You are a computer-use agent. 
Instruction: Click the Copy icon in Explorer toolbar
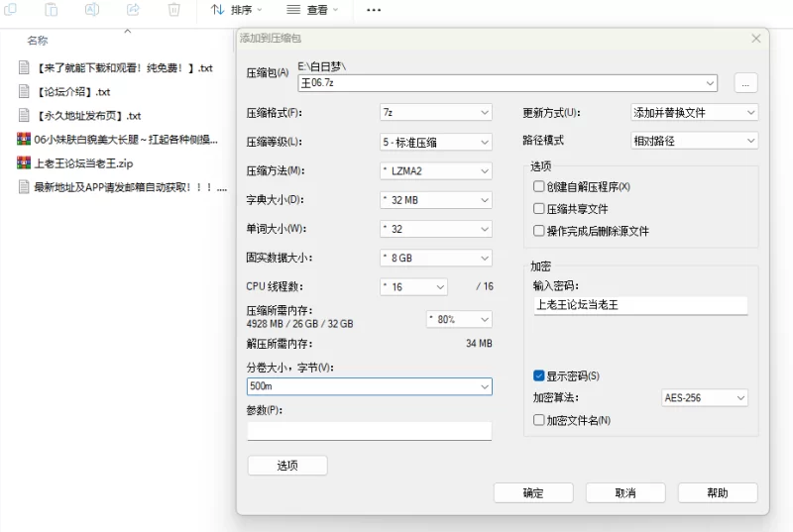11,9
